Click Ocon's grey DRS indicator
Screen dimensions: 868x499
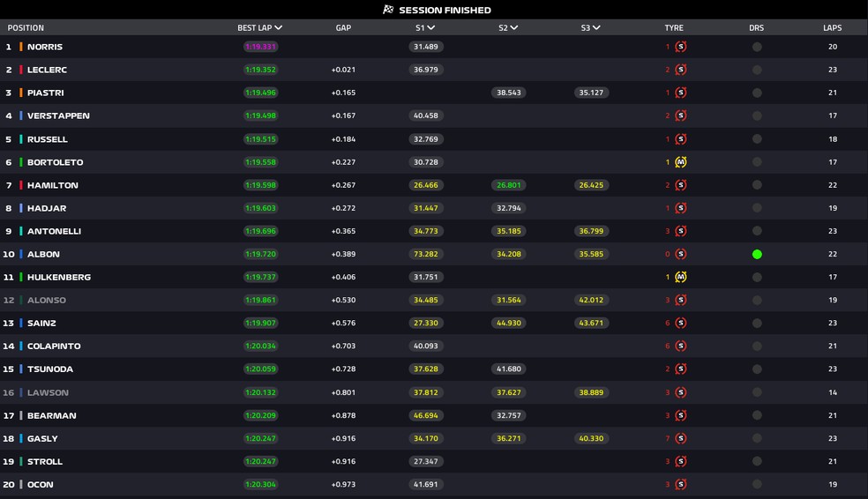(x=757, y=484)
